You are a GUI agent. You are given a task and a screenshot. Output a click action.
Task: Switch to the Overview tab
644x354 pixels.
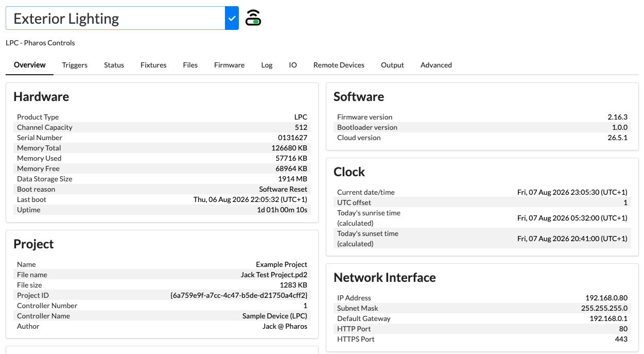pos(30,65)
